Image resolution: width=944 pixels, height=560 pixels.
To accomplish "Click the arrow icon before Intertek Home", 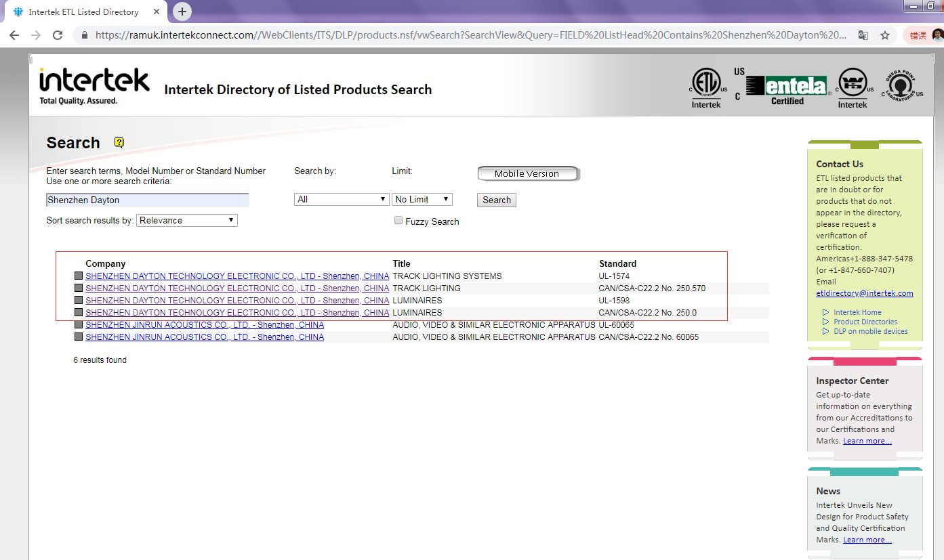I will tap(825, 312).
